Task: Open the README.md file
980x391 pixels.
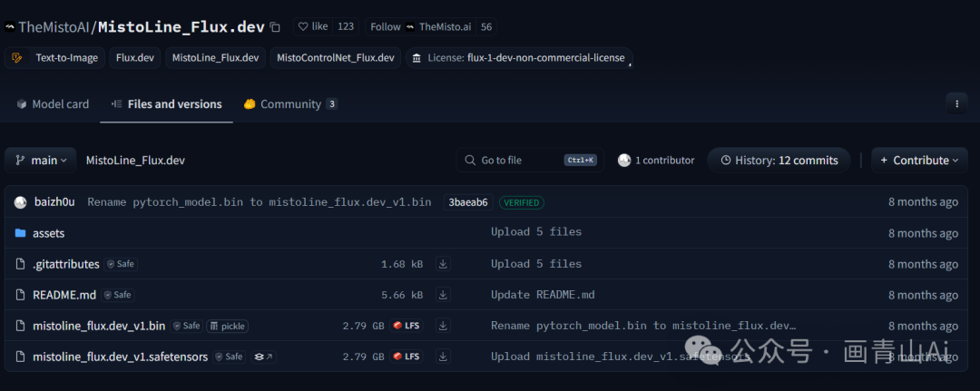Action: 64,295
